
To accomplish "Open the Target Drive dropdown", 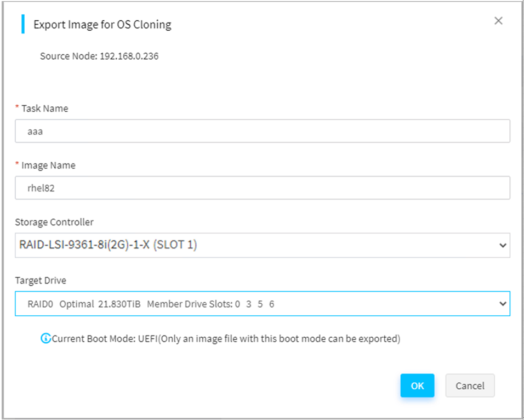I will 263,304.
